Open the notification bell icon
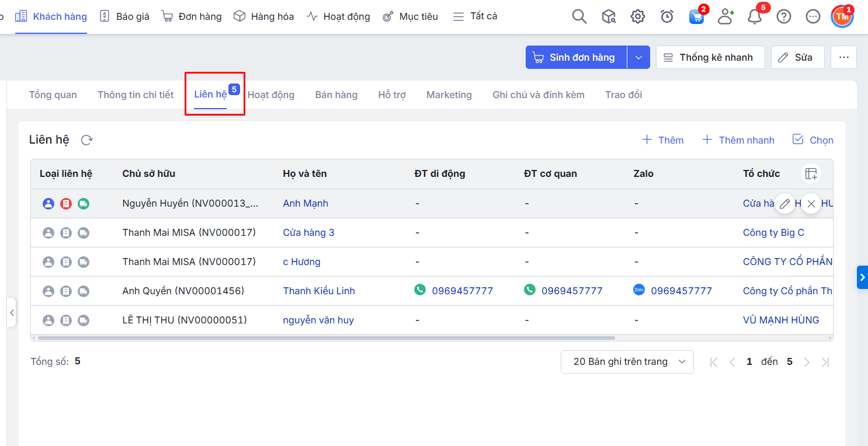The image size is (868, 446). [754, 16]
